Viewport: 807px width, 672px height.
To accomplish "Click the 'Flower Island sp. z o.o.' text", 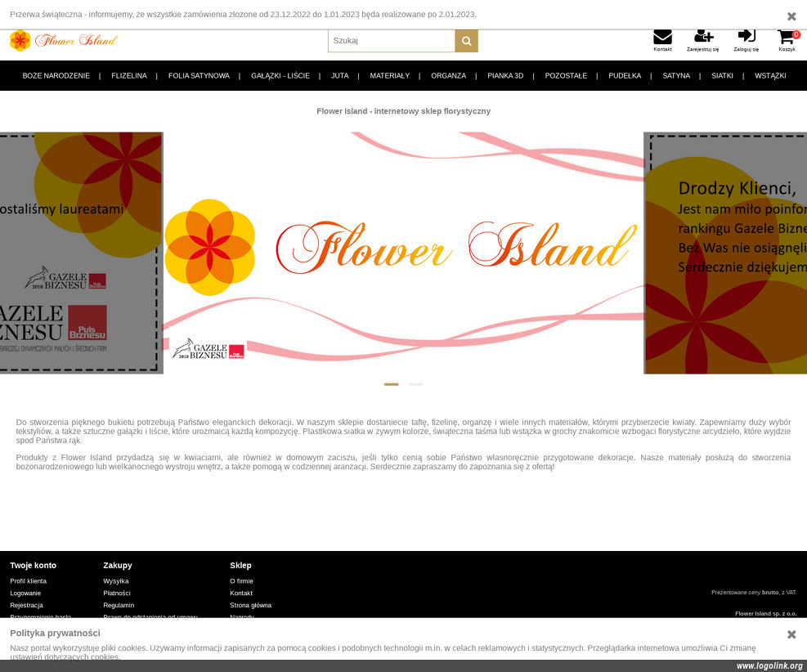I will coord(766,613).
